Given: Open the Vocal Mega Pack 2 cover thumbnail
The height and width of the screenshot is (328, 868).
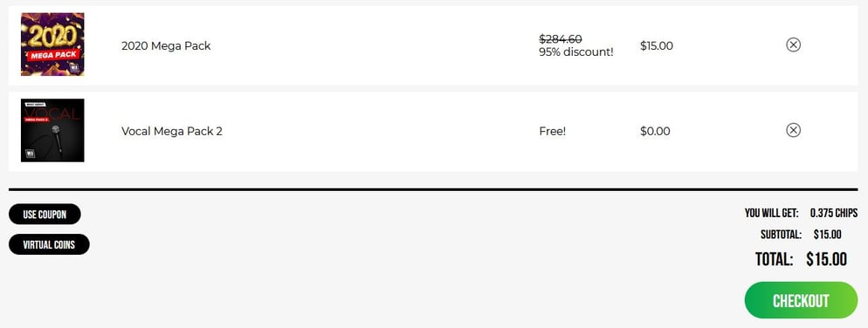Looking at the screenshot, I should (x=52, y=131).
